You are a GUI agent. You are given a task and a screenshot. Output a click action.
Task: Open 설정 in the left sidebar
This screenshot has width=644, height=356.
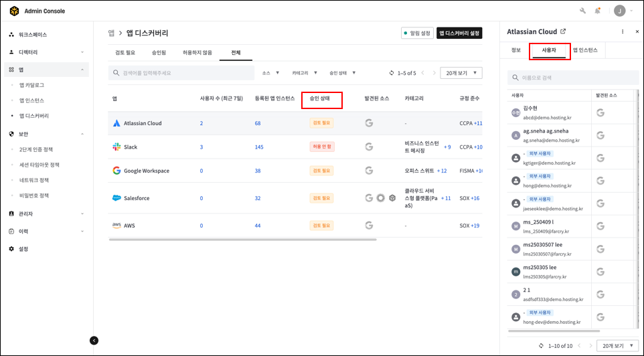coord(23,249)
